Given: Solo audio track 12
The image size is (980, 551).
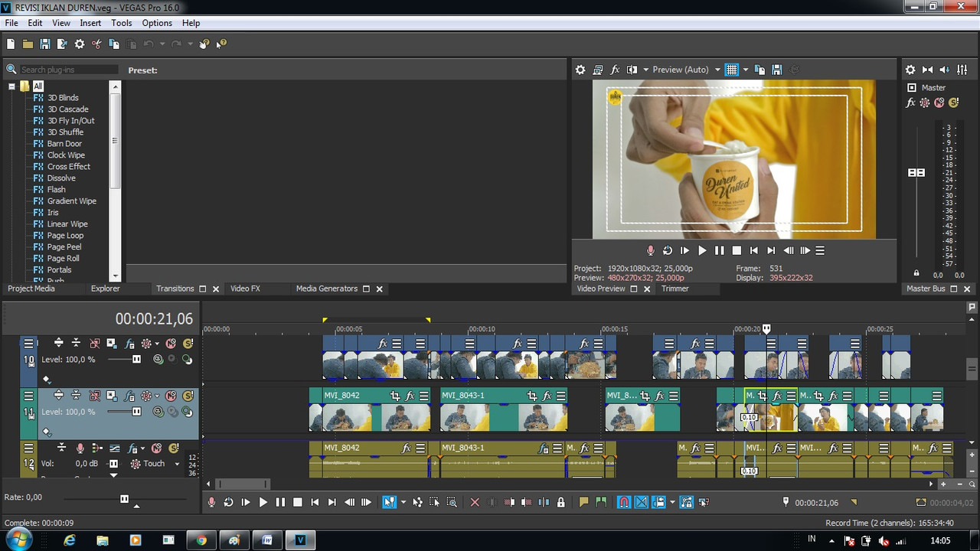Looking at the screenshot, I should (x=173, y=448).
